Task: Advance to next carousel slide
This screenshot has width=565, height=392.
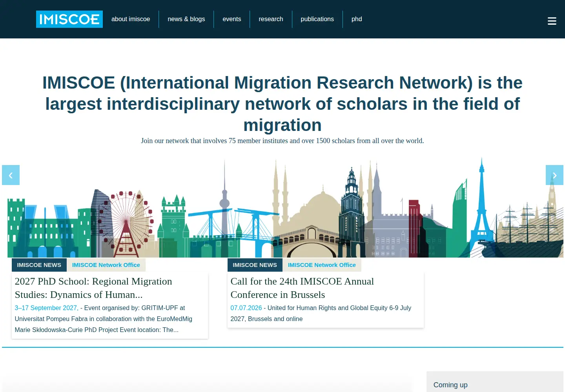Action: [554, 175]
